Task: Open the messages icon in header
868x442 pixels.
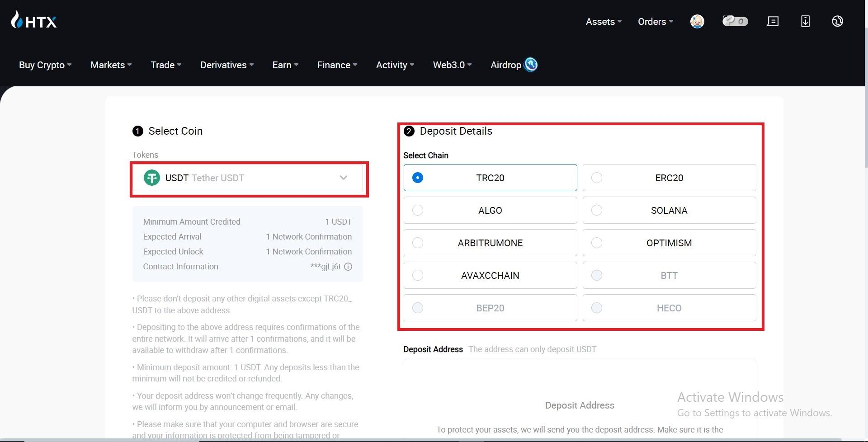Action: click(773, 21)
